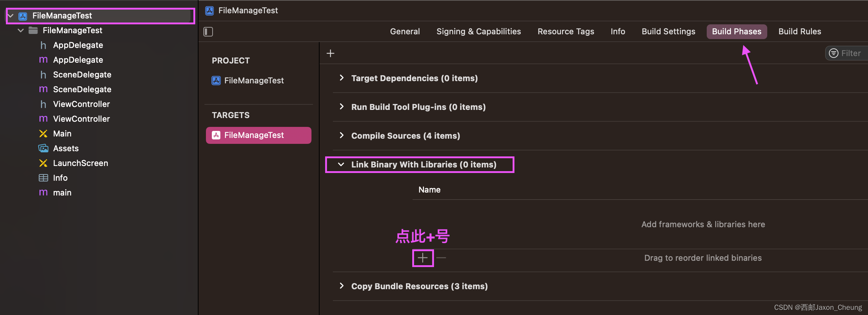Collapse Link Binary With Libraries section
Viewport: 868px width, 315px height.
pos(341,165)
